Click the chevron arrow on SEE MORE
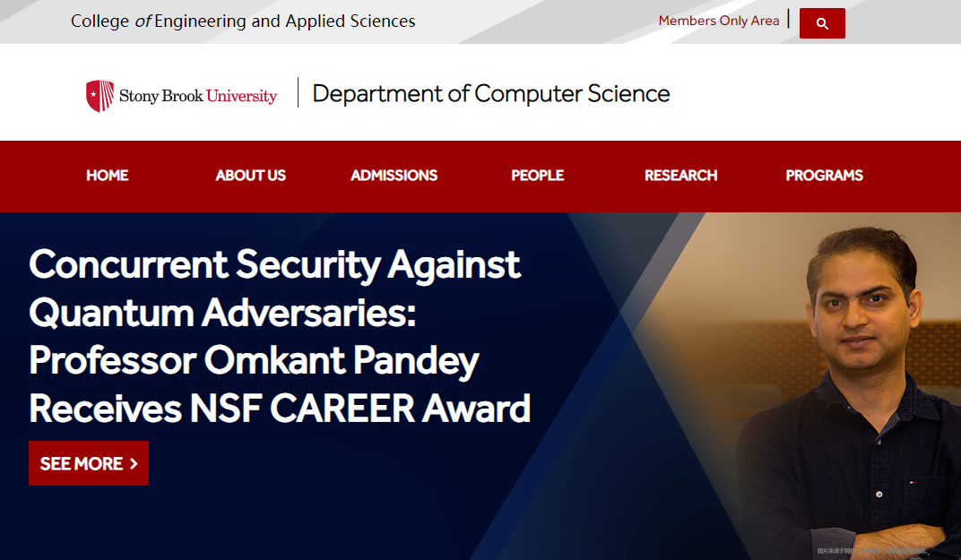 tap(134, 464)
